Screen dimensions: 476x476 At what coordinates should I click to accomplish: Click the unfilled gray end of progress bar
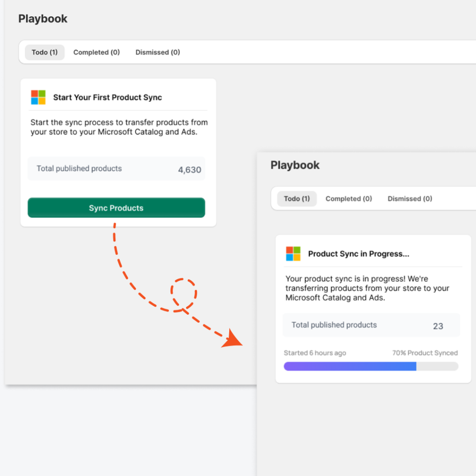tap(437, 366)
